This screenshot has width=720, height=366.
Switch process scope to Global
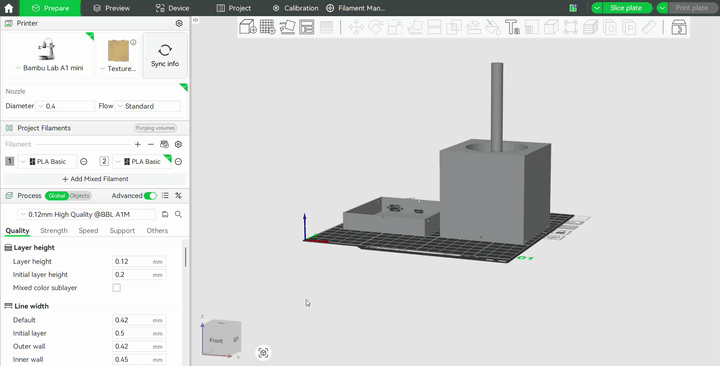(57, 196)
